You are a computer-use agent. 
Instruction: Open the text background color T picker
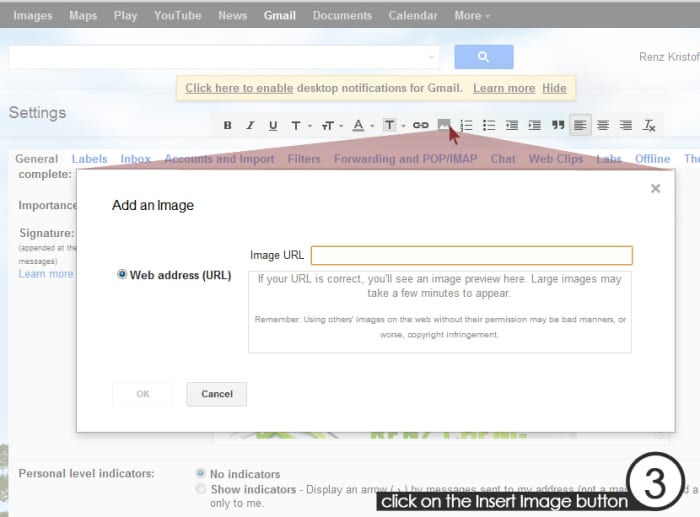[x=390, y=125]
